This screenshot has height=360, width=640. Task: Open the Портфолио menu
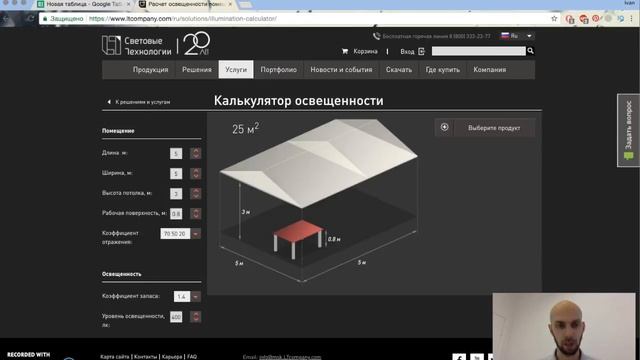point(278,70)
